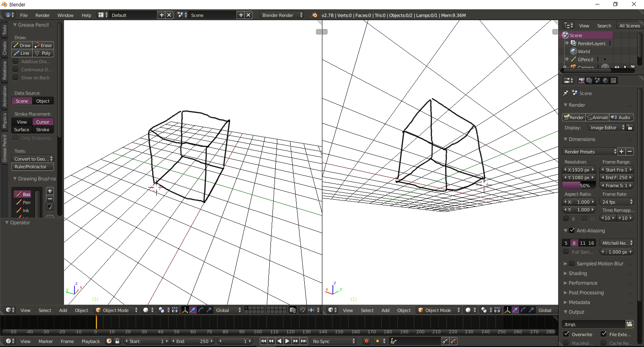Open the Convert to Geometry dropdown
Viewport: 644px width, 347px height.
click(x=33, y=159)
